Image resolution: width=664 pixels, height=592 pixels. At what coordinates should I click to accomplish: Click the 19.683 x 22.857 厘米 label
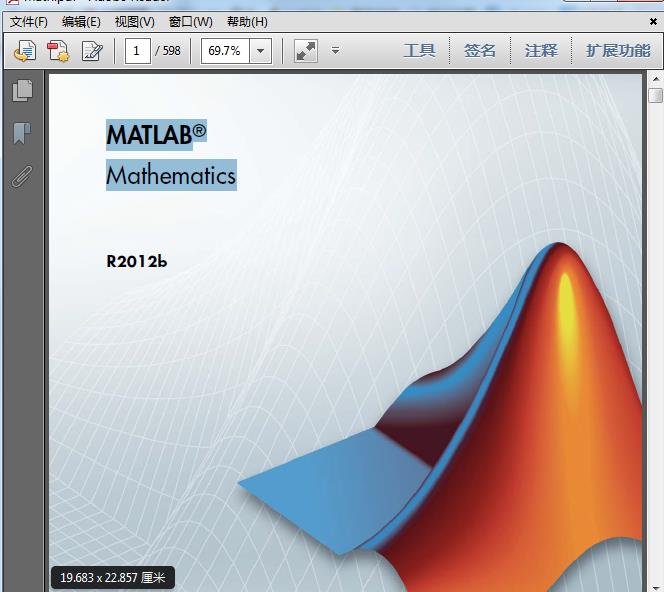tap(113, 578)
